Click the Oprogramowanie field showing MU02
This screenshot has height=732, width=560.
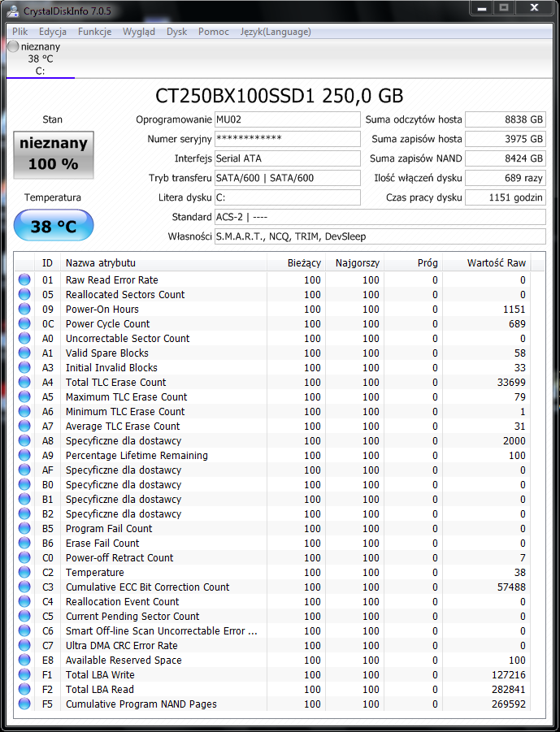point(287,119)
